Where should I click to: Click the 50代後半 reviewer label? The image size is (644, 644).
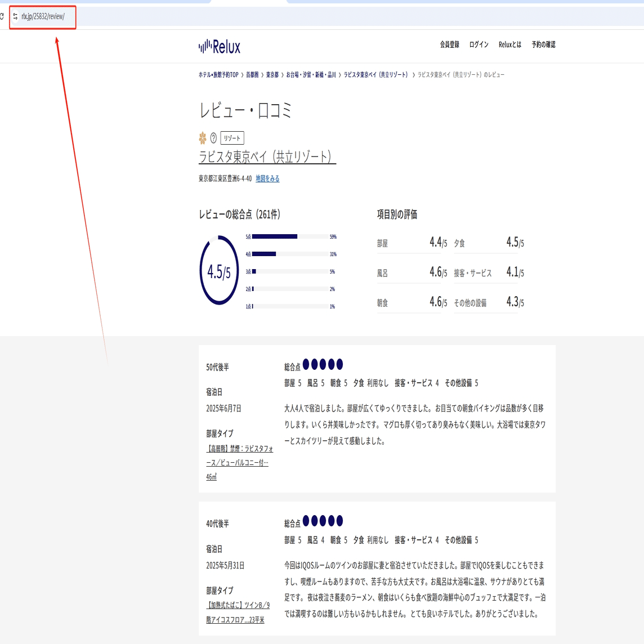pyautogui.click(x=218, y=367)
